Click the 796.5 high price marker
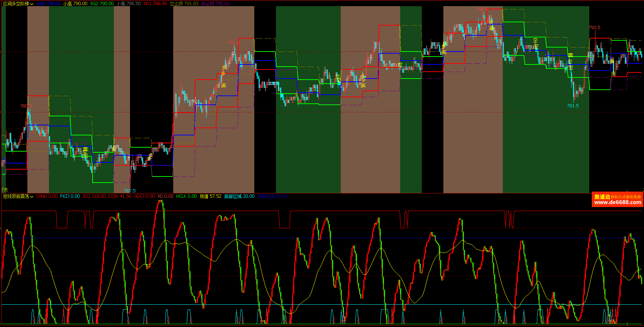The image size is (644, 327). (482, 9)
